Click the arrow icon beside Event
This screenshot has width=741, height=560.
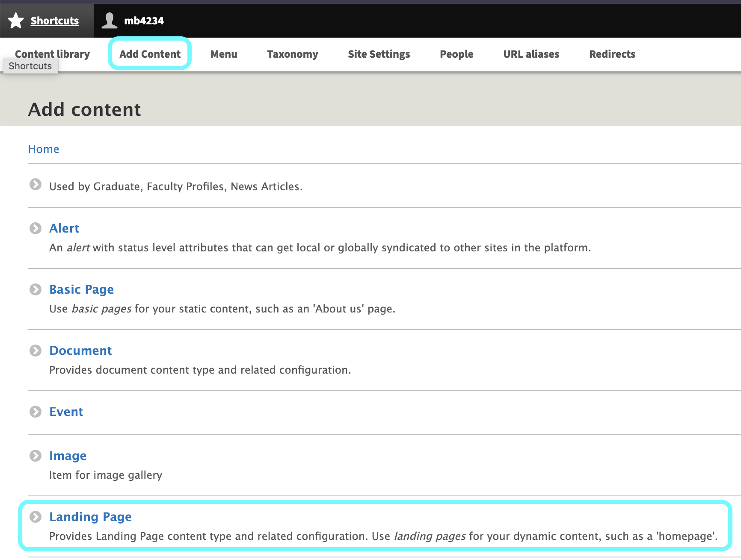[x=36, y=412]
